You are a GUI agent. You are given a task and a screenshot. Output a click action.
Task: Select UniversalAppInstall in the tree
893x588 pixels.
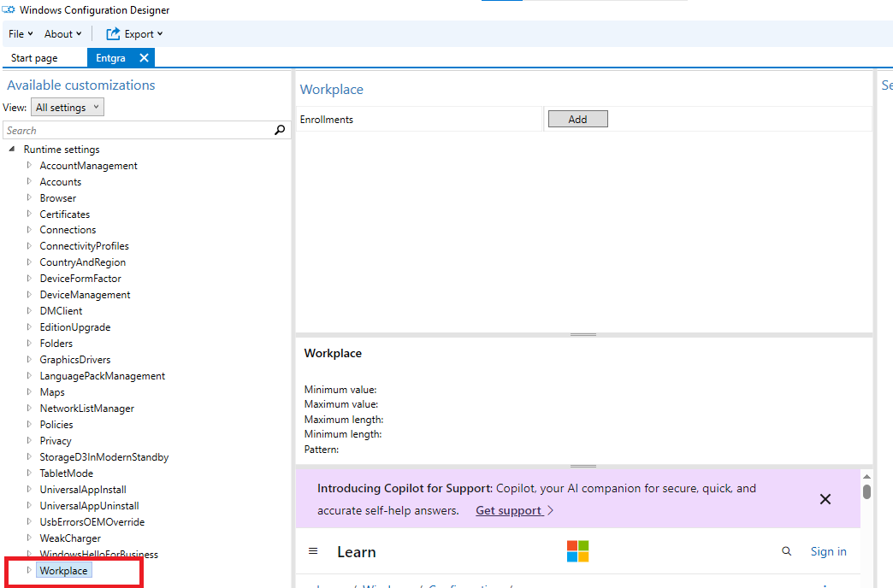(83, 490)
